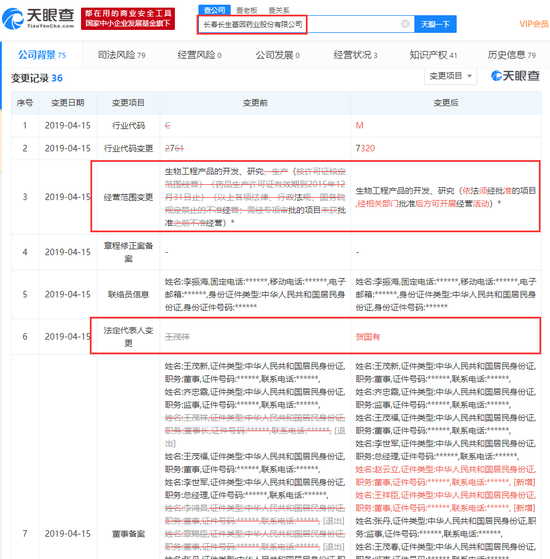The width and height of the screenshot is (550, 559).
Task: Open the 司法风险 79 tab
Action: [121, 55]
